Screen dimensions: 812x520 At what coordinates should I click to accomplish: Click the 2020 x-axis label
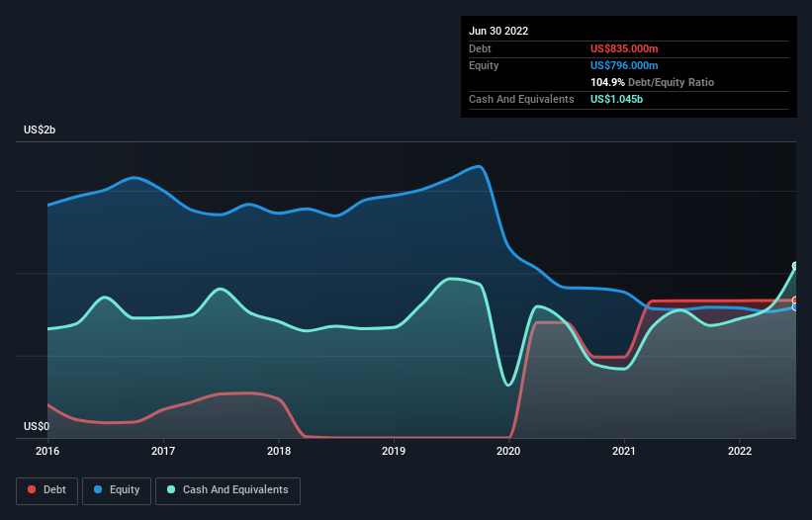coord(508,451)
